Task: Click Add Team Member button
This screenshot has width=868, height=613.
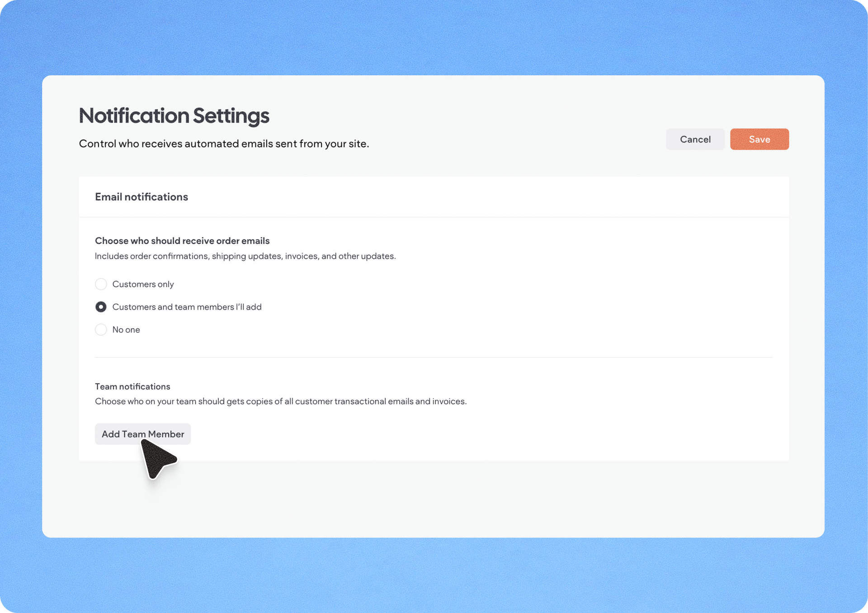Action: pyautogui.click(x=142, y=434)
